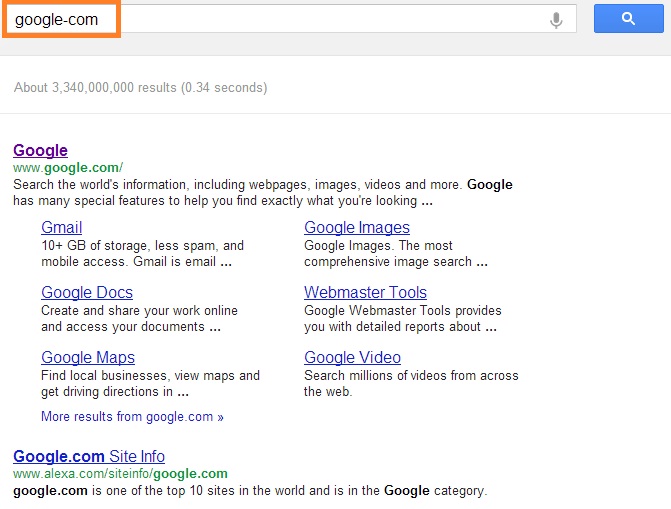Open the Google.com Site Info result

pos(89,456)
